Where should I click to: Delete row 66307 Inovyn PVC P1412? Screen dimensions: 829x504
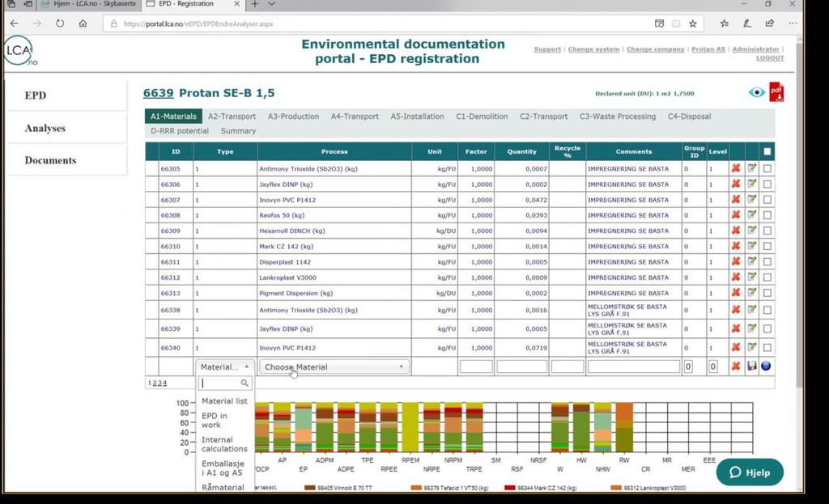735,200
